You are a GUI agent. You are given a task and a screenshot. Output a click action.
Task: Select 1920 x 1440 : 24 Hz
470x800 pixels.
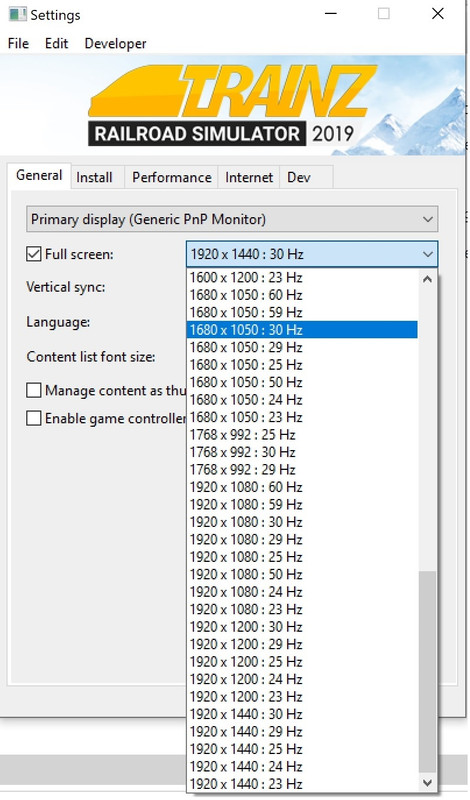303,766
